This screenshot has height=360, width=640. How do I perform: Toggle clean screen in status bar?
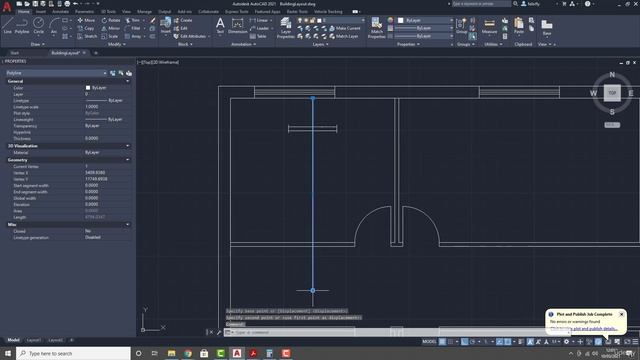click(627, 342)
